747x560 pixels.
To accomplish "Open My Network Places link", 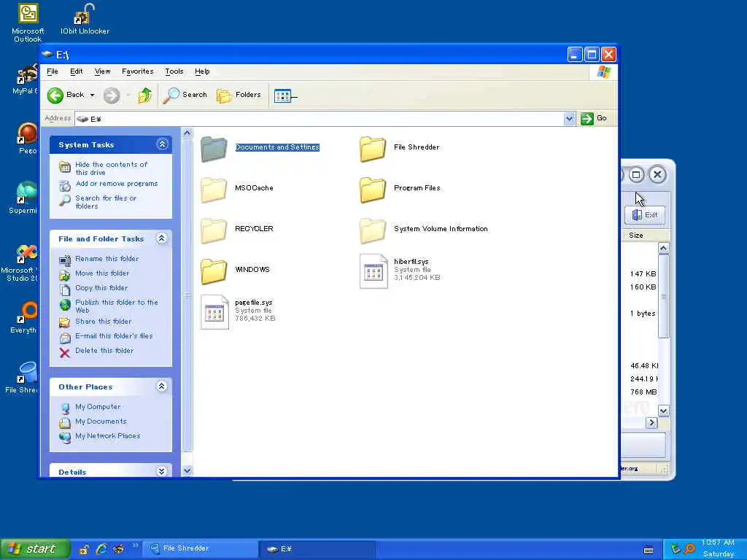I will pos(108,436).
